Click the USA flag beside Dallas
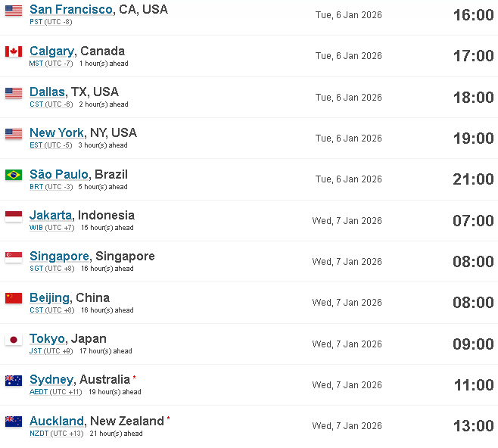 click(14, 93)
